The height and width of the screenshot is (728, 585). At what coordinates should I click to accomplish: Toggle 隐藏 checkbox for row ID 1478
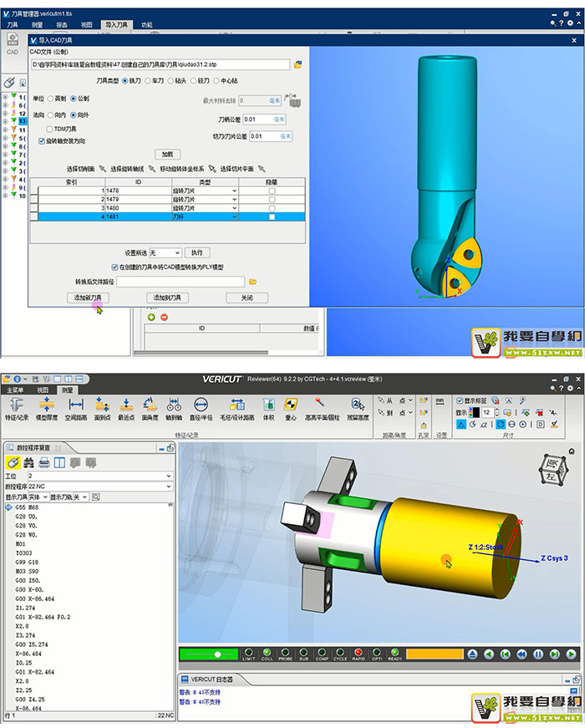point(272,191)
